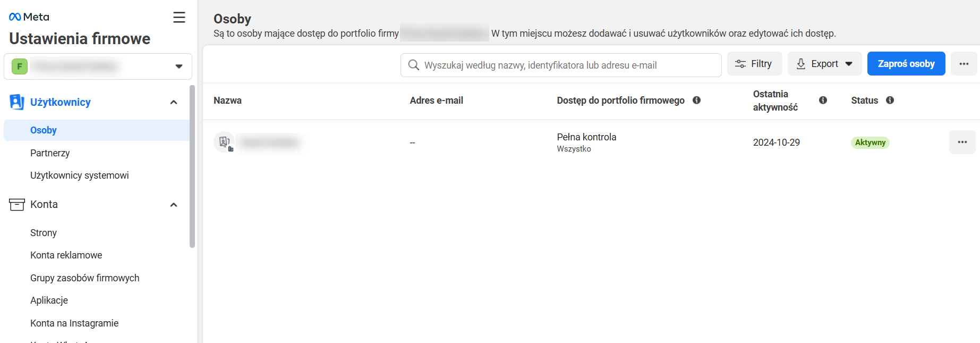Click the user avatar in the table row
This screenshot has width=980, height=343.
tap(224, 142)
